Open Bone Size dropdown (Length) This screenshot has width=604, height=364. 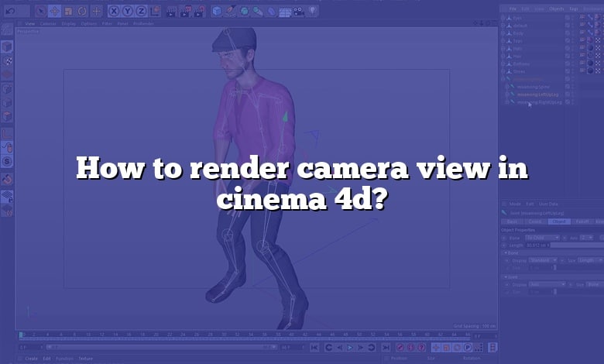(590, 260)
